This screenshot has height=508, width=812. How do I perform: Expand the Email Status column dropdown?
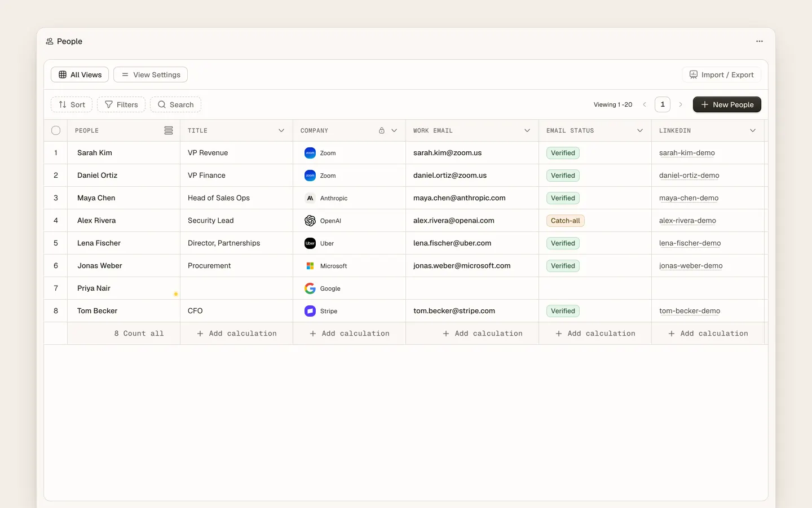[x=640, y=130]
